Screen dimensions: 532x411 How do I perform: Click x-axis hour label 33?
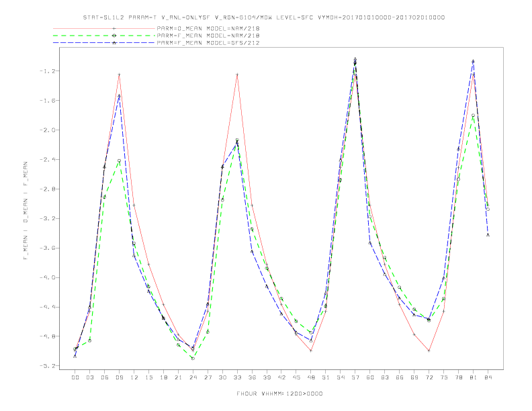pyautogui.click(x=237, y=377)
